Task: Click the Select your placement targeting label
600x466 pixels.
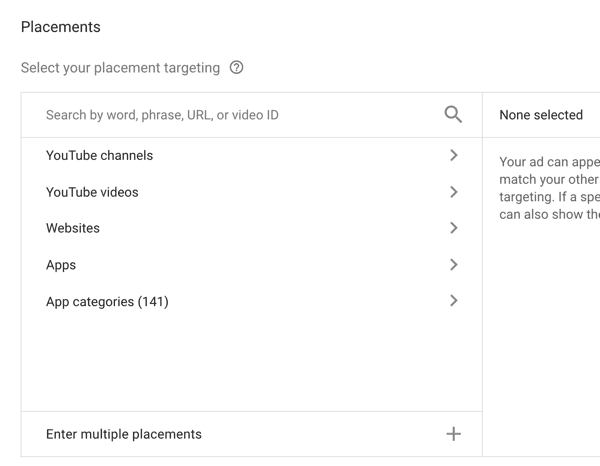Action: (x=120, y=68)
